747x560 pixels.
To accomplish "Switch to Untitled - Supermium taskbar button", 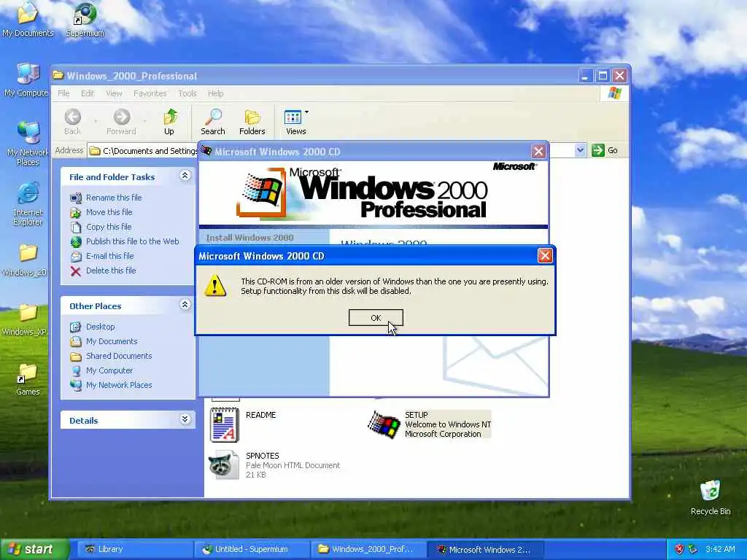I will (252, 549).
